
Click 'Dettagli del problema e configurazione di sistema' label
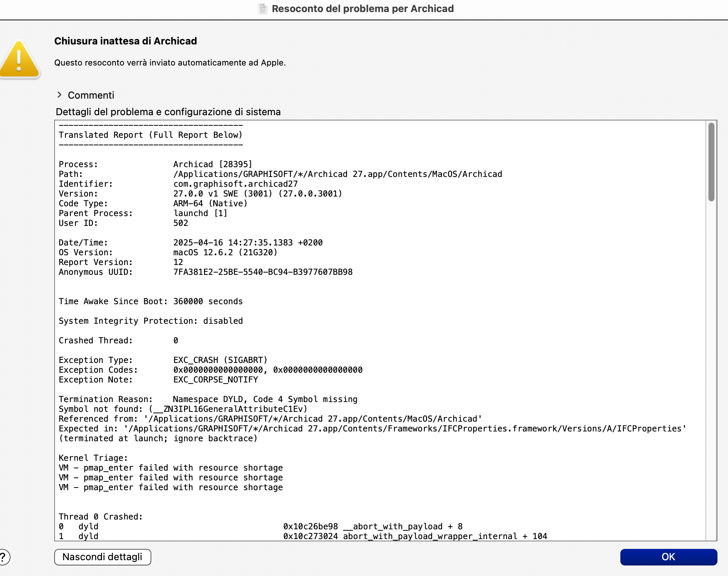pyautogui.click(x=168, y=112)
